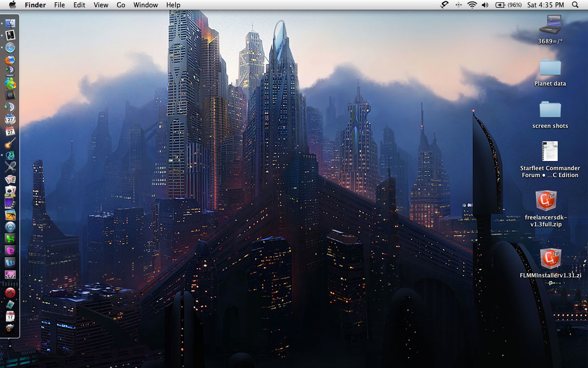
Task: Open Firefox from the Dock
Action: [x=10, y=59]
